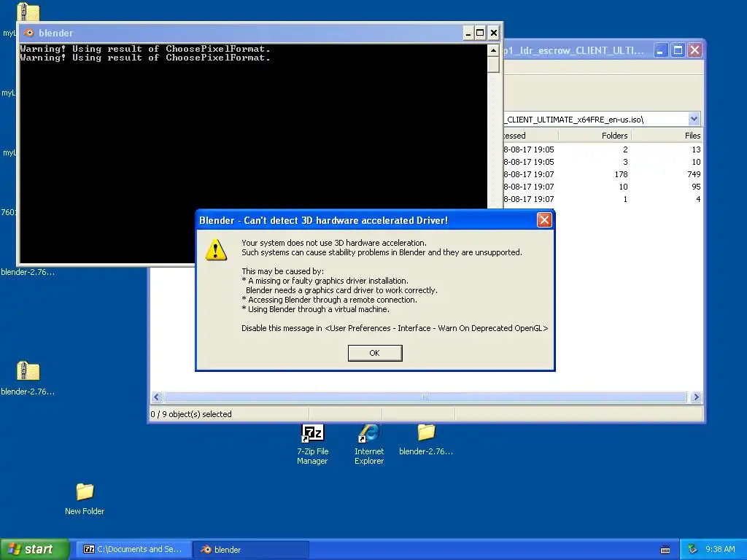Viewport: 747px width, 560px height.
Task: Close the 7-Zip window
Action: pyautogui.click(x=695, y=50)
